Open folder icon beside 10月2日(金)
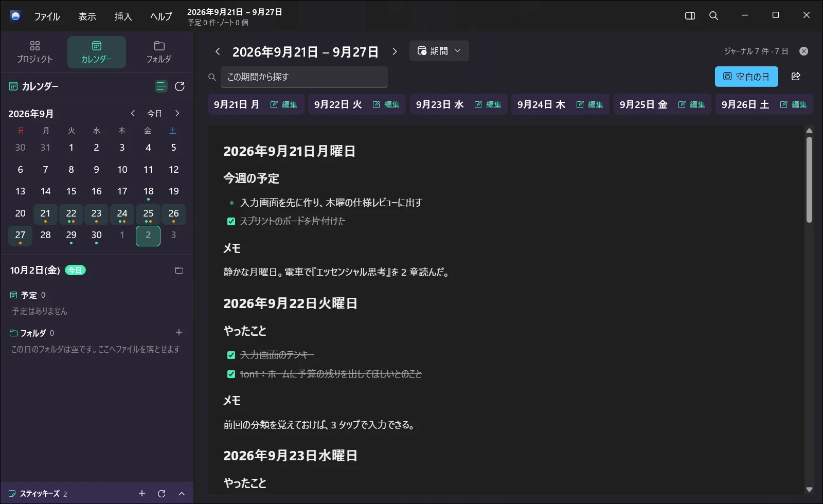823x504 pixels. coord(179,271)
